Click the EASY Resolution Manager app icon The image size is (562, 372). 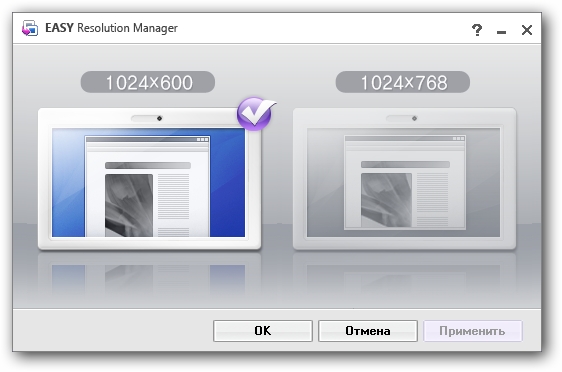coord(30,28)
